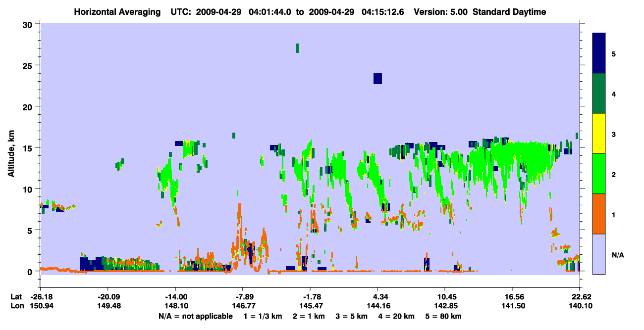Image resolution: width=644 pixels, height=330 pixels.
Task: Click longitude value 146.77
Action: 243,306
